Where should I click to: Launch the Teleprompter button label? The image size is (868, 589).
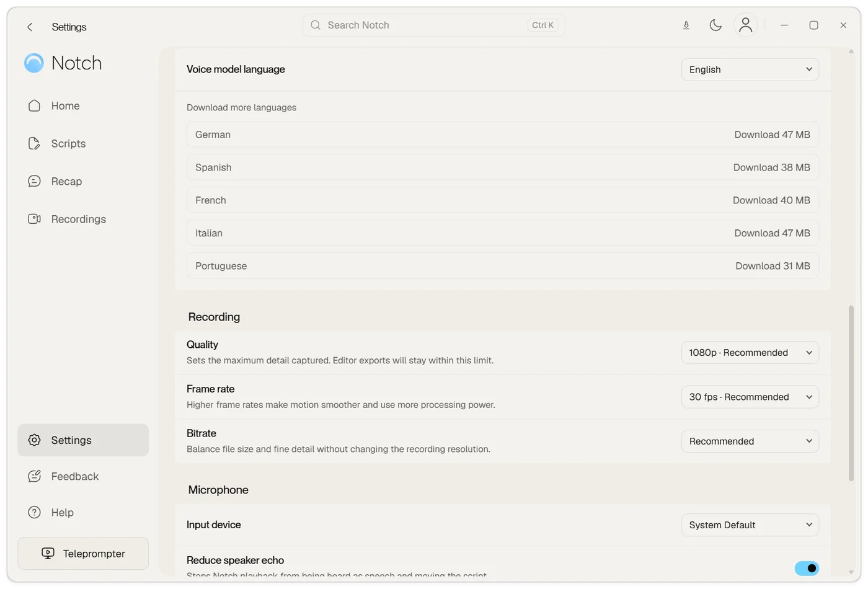[94, 554]
